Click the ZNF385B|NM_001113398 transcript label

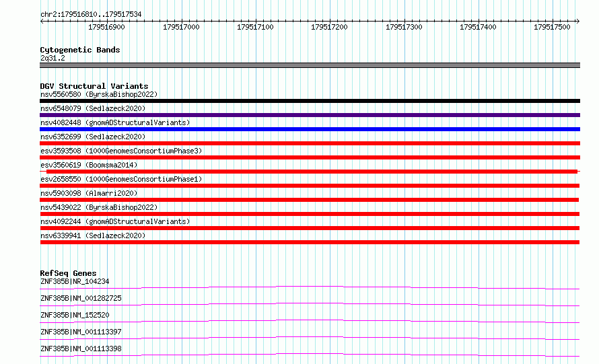81,349
